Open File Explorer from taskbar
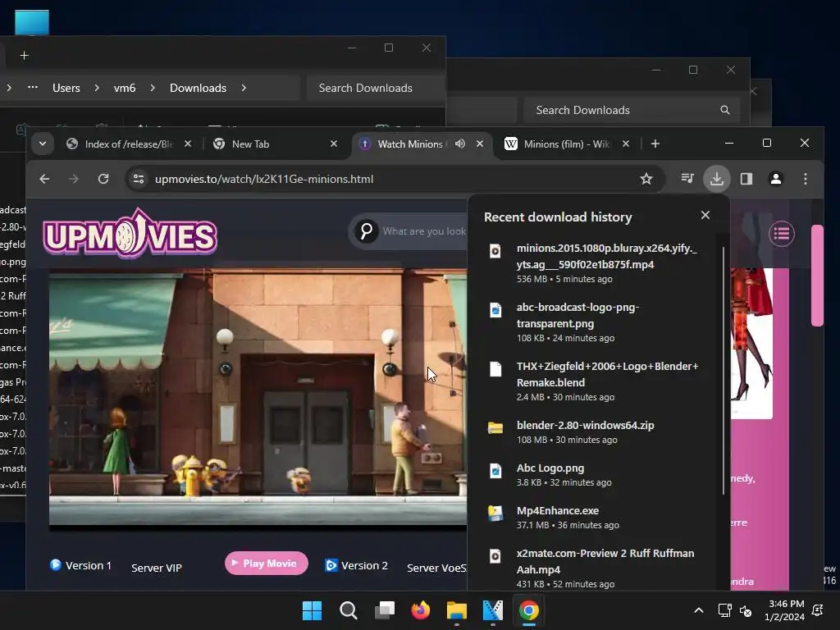The width and height of the screenshot is (840, 630). [456, 610]
